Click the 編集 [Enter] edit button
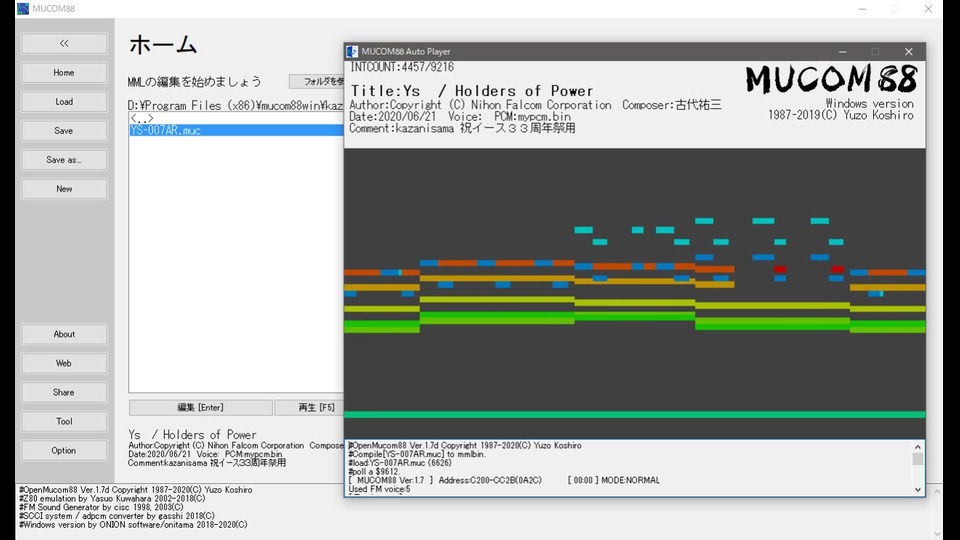This screenshot has height=540, width=960. point(200,407)
